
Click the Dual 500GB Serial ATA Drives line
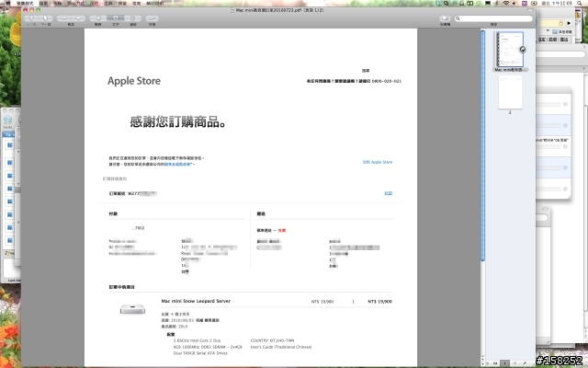pyautogui.click(x=200, y=353)
